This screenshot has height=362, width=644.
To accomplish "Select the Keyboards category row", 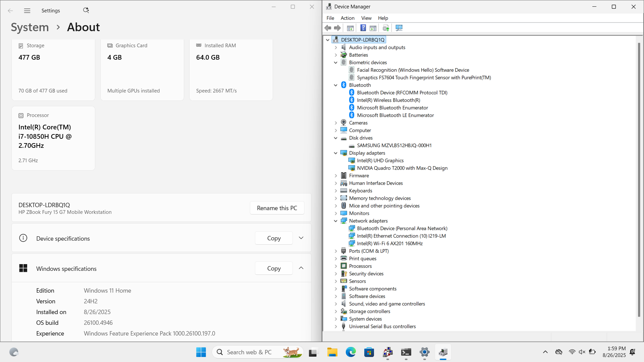I will [x=361, y=191].
